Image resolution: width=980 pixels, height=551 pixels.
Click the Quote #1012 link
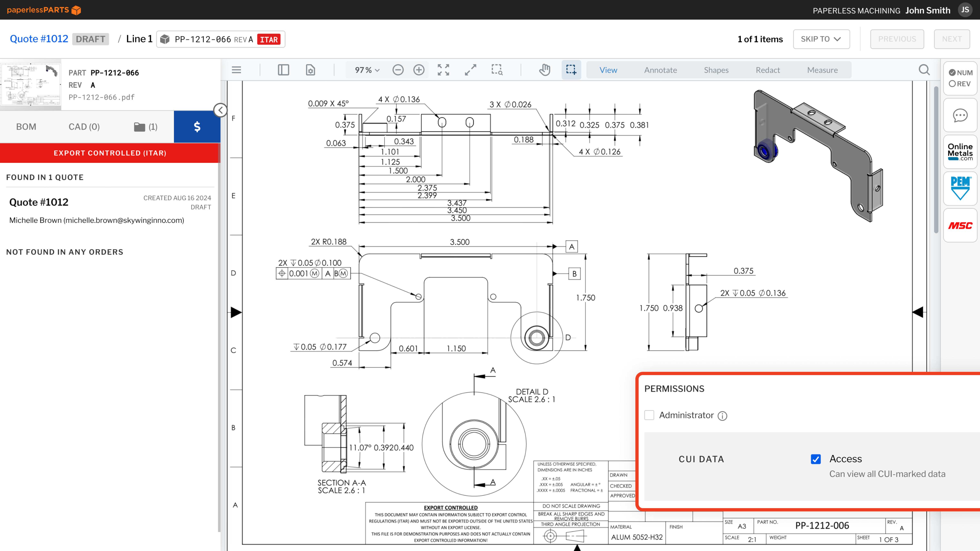38,38
